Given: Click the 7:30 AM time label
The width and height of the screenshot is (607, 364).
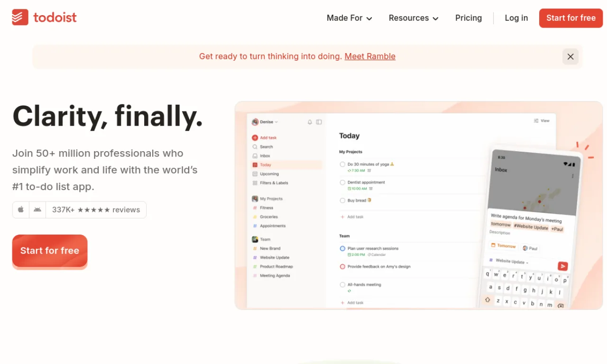Looking at the screenshot, I should point(358,170).
